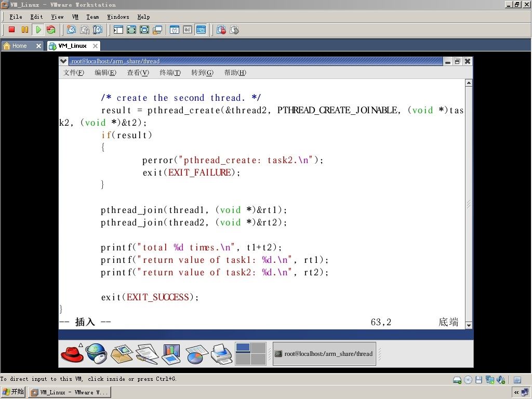The height and width of the screenshot is (399, 532).
Task: Close the VM_Linux tab
Action: point(96,46)
